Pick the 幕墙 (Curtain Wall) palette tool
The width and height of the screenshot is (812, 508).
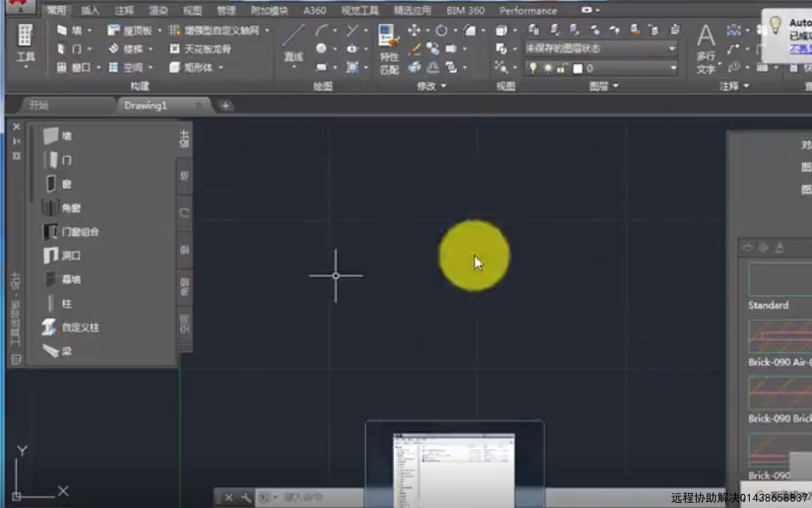(x=62, y=279)
